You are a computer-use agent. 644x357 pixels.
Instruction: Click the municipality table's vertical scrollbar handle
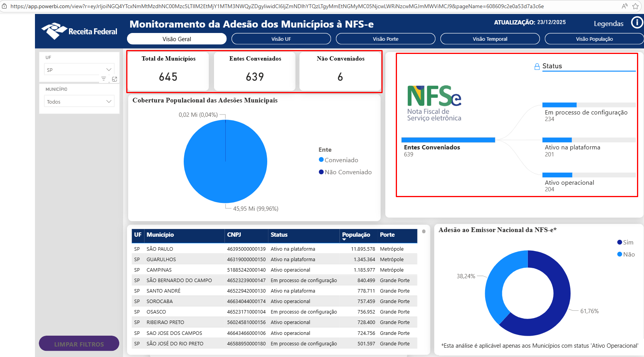[424, 232]
